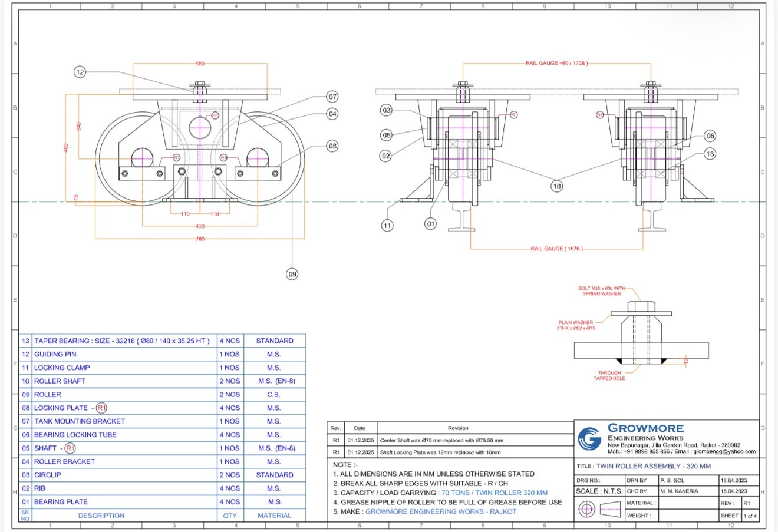Click 'STANDARD' material in CIRCLIP row
778x532 pixels.
click(x=274, y=475)
